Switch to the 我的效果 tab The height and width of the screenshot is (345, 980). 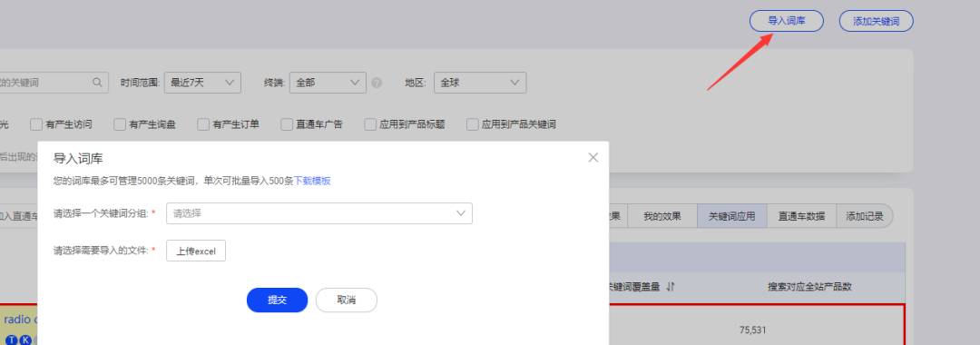click(661, 216)
